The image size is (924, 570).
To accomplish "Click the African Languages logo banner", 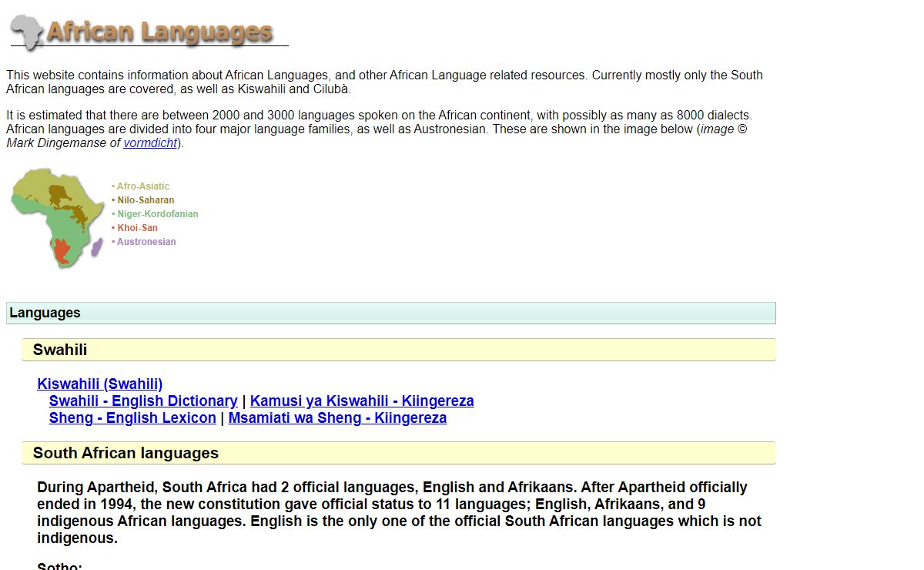I will tap(148, 32).
